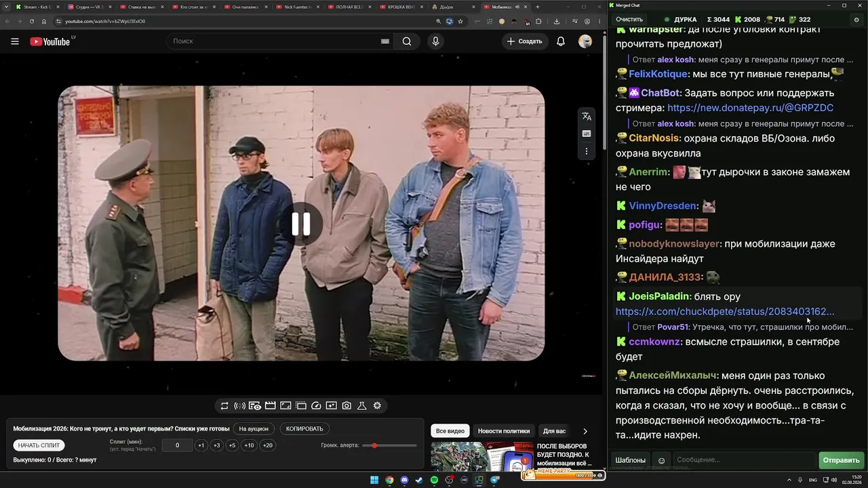
Task: Adjust the Громк. алерта volume slider
Action: click(389, 445)
